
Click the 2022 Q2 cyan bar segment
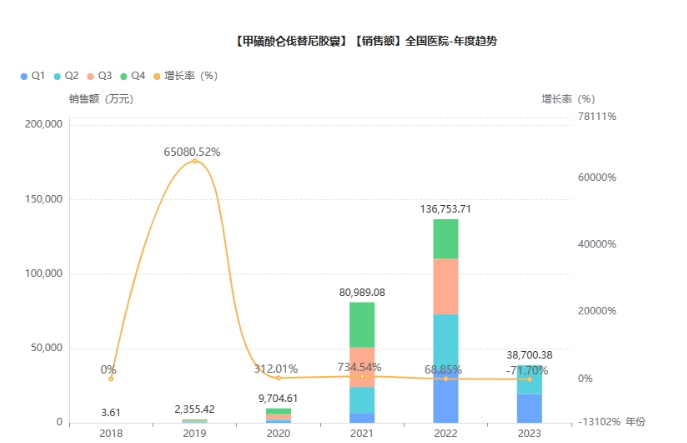[445, 343]
